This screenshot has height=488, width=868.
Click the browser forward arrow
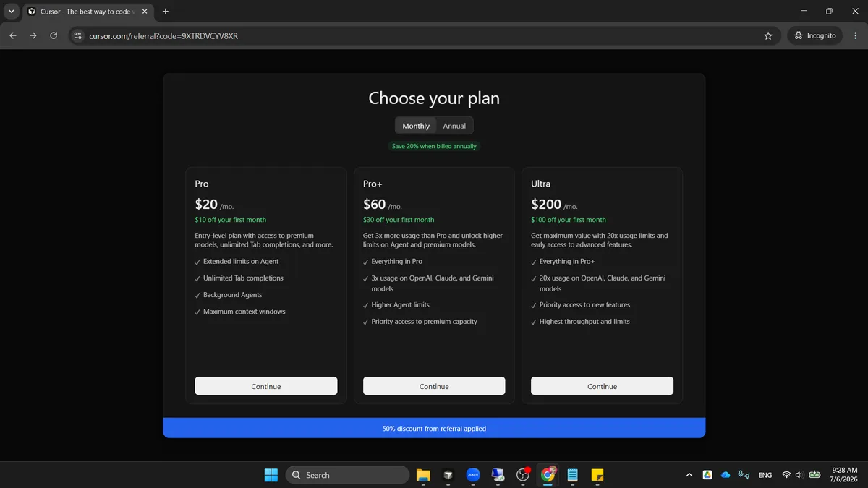33,35
